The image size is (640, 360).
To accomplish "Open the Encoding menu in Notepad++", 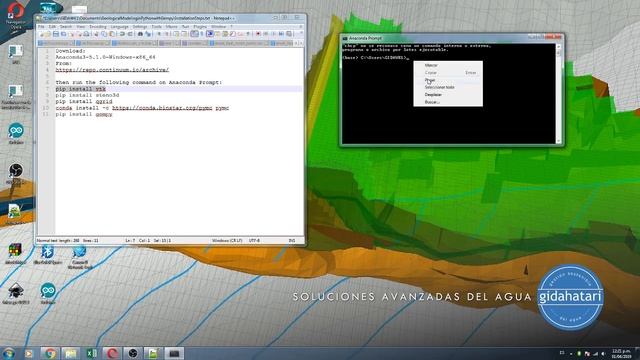I will (98, 27).
